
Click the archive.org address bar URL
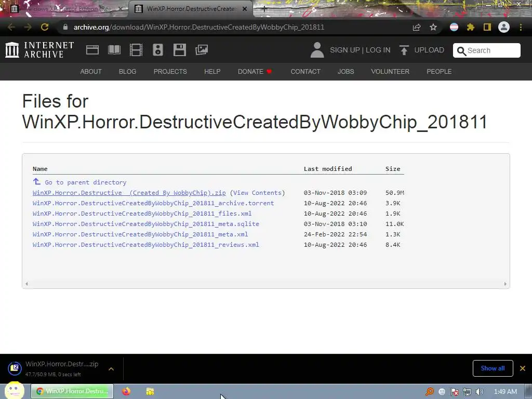(x=199, y=27)
